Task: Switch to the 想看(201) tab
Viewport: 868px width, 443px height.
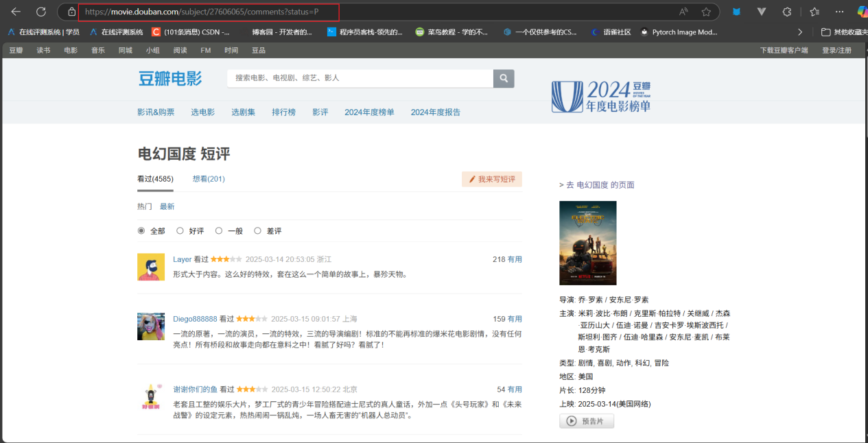Action: click(x=209, y=179)
